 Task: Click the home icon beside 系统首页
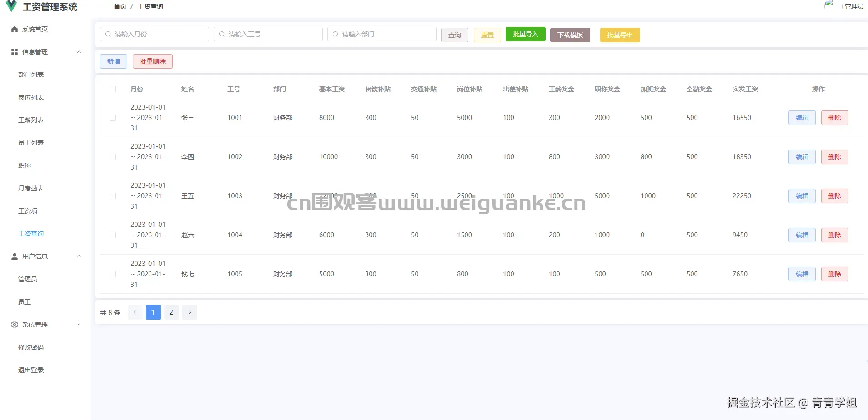tap(14, 29)
